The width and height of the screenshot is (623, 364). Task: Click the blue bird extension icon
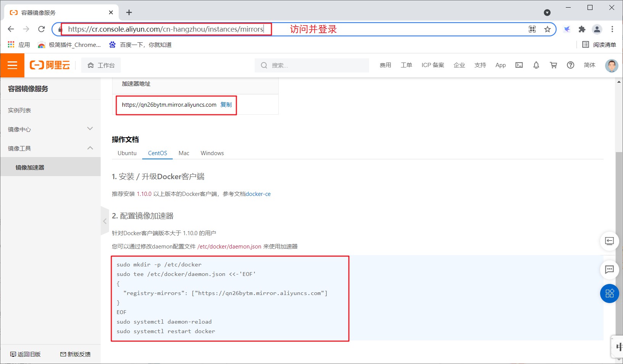coord(567,29)
